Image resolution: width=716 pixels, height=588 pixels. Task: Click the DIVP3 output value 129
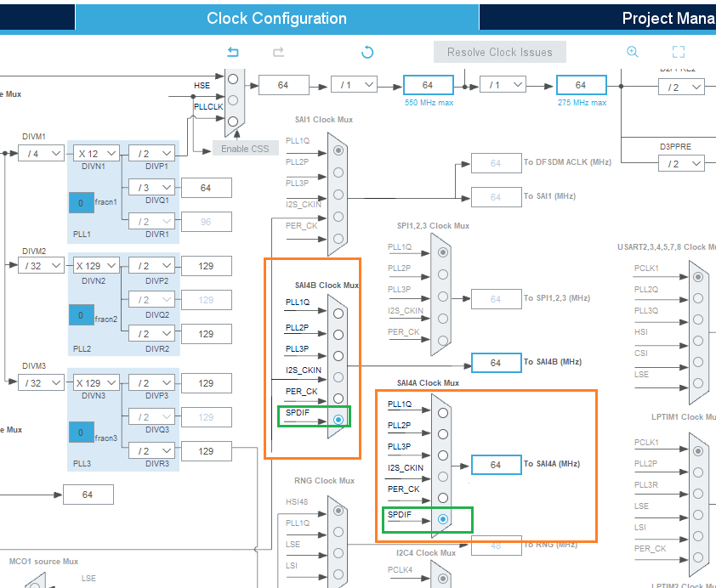pyautogui.click(x=207, y=383)
